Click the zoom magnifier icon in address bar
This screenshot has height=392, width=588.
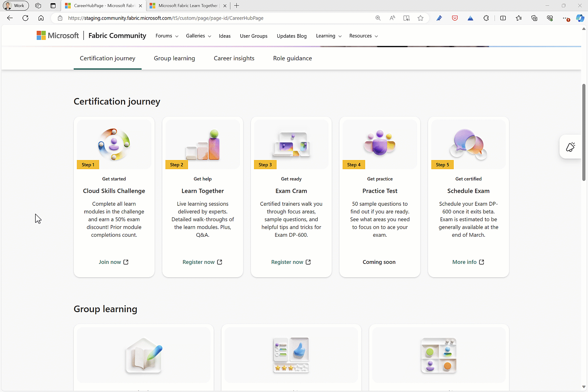[378, 18]
